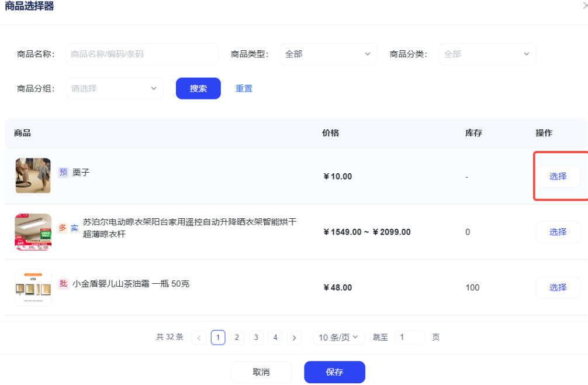
Task: Go to next page arrow
Action: tap(295, 338)
